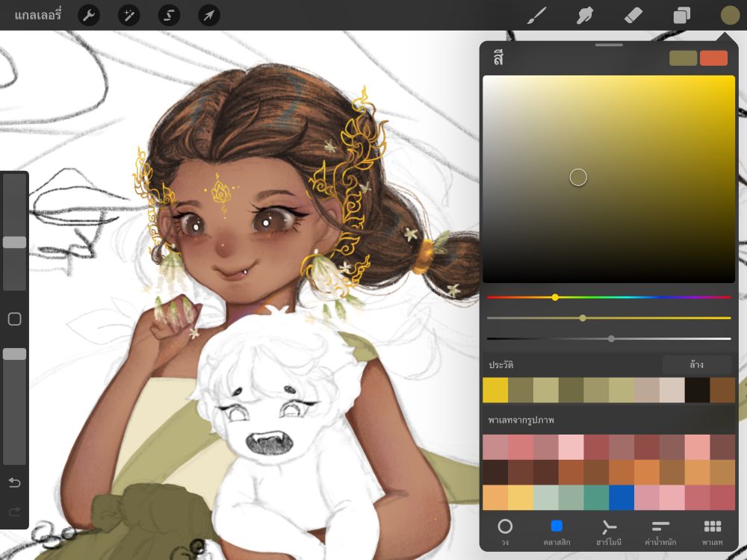Screen dimensions: 747x560
Task: Tap the undo arrow in sidebar
Action: [14, 483]
